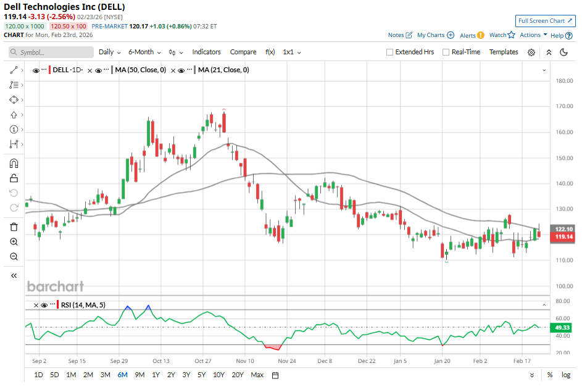Zoom out using the magnifier minus icon

pos(14,257)
